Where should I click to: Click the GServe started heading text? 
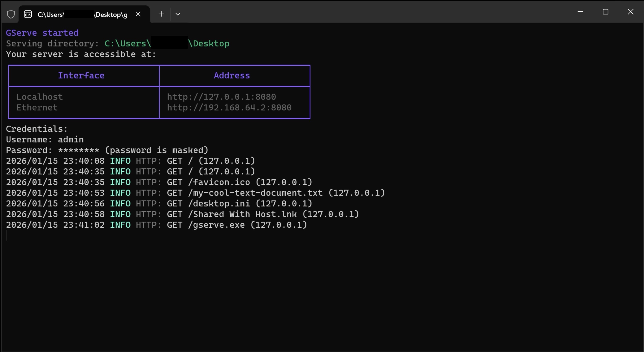(x=42, y=33)
